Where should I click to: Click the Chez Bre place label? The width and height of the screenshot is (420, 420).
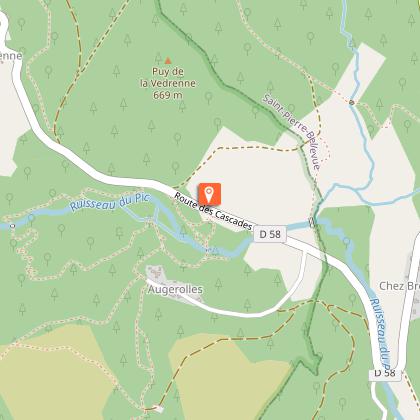399,286
